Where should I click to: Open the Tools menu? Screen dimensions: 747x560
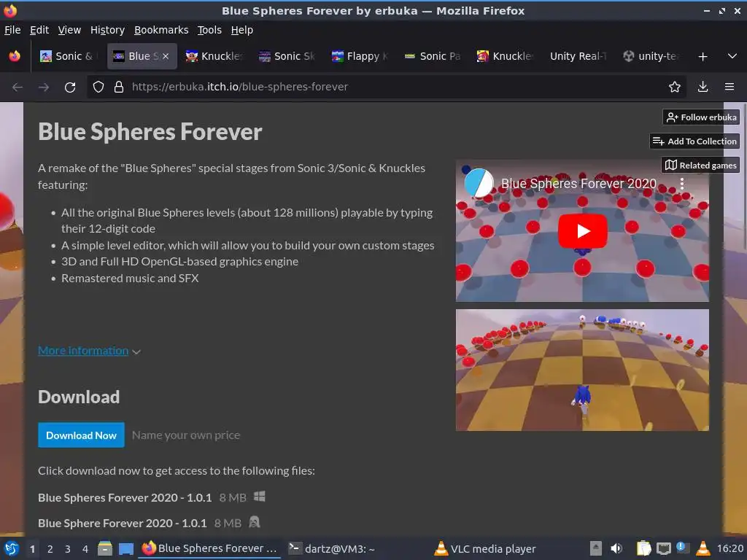point(209,30)
